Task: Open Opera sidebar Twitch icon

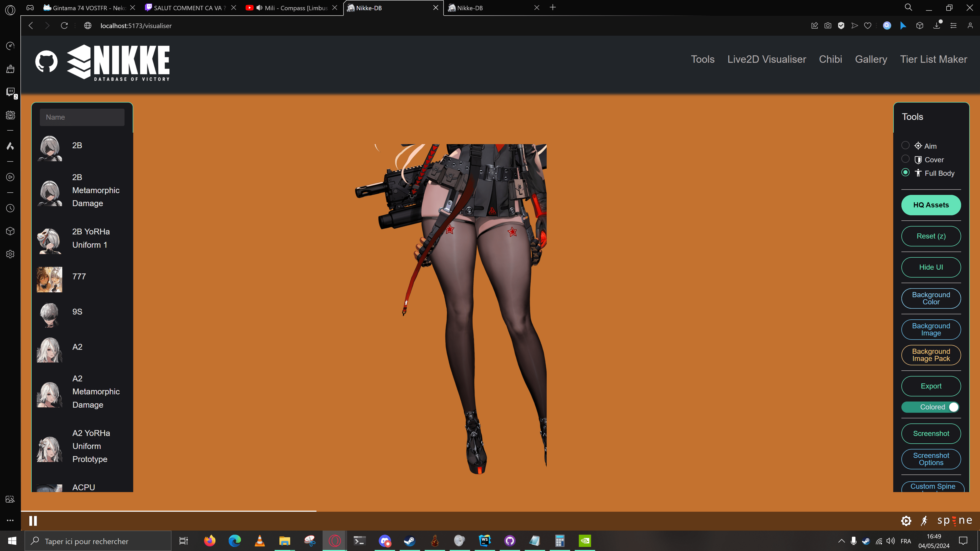Action: point(10,92)
